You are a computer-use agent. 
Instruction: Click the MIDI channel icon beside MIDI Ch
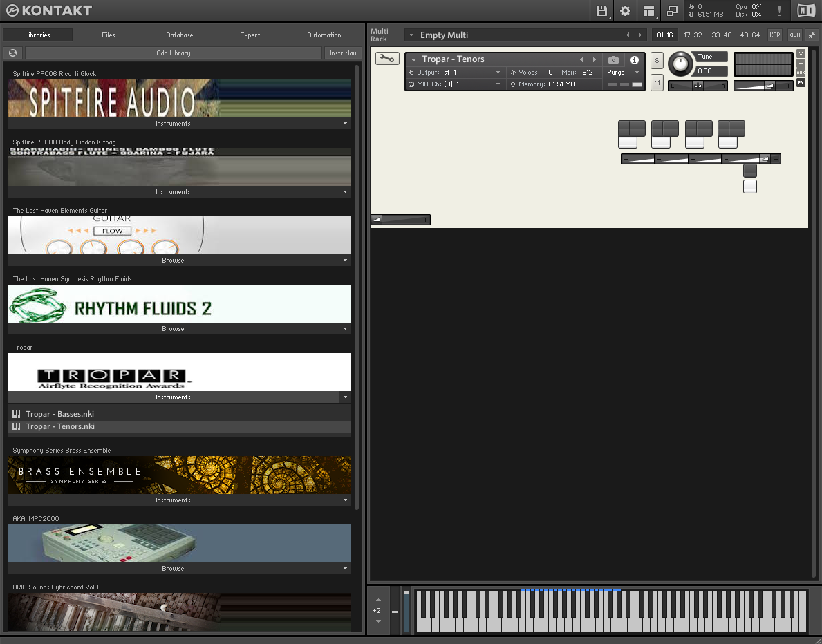tap(411, 84)
